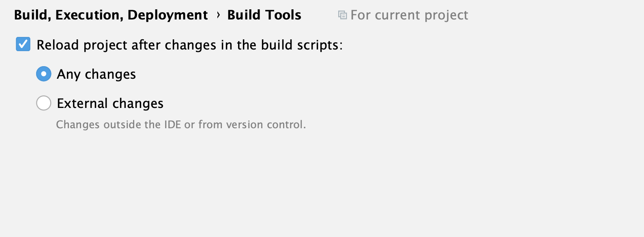Image resolution: width=644 pixels, height=237 pixels.
Task: Open the Build, Execution, Deployment breadcrumb
Action: [111, 15]
